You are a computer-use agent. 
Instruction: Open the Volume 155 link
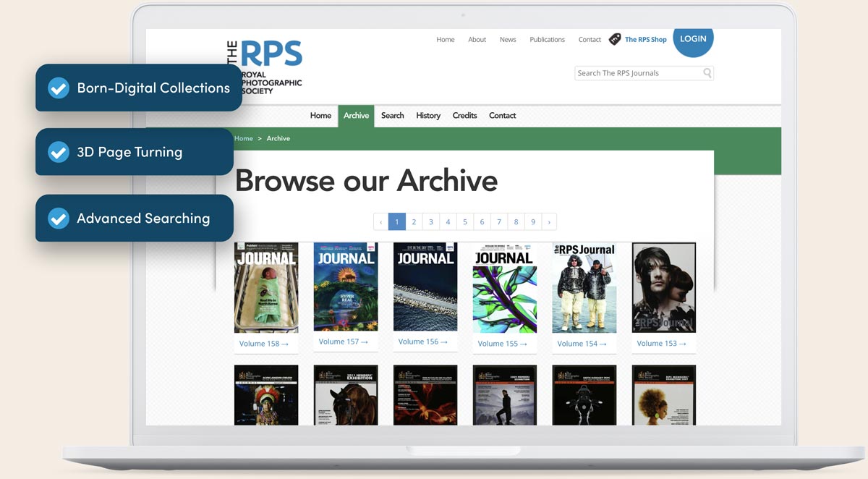(502, 344)
